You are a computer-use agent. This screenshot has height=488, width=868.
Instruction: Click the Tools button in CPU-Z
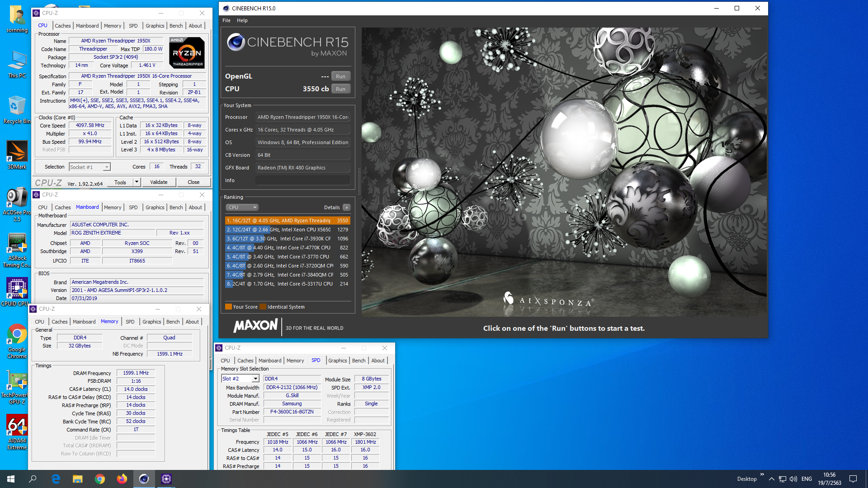click(x=120, y=182)
